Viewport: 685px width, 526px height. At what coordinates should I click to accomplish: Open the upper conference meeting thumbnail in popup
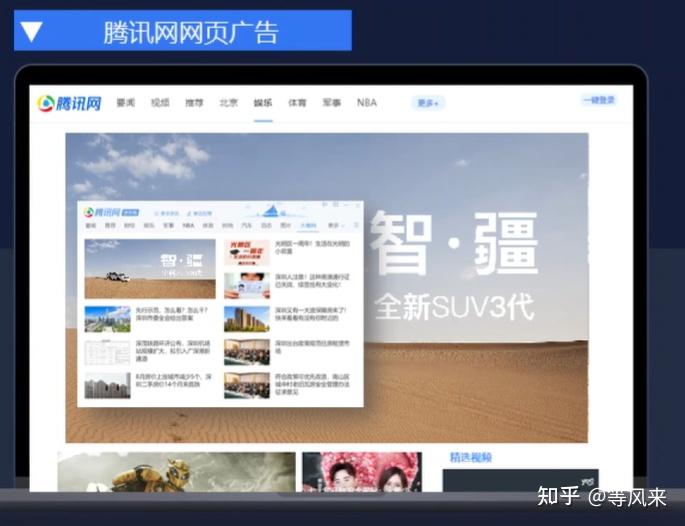[x=247, y=352]
